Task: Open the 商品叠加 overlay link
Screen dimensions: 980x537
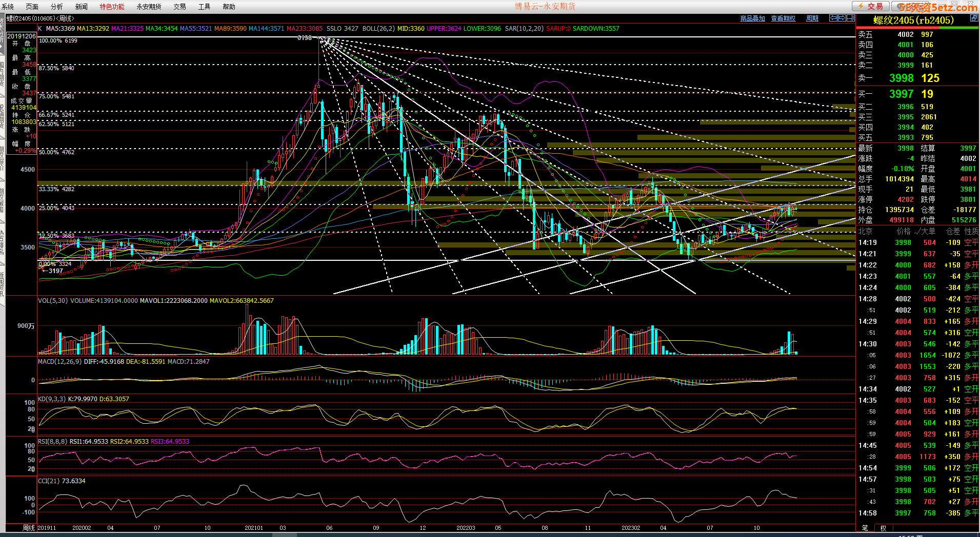Action: (x=752, y=18)
